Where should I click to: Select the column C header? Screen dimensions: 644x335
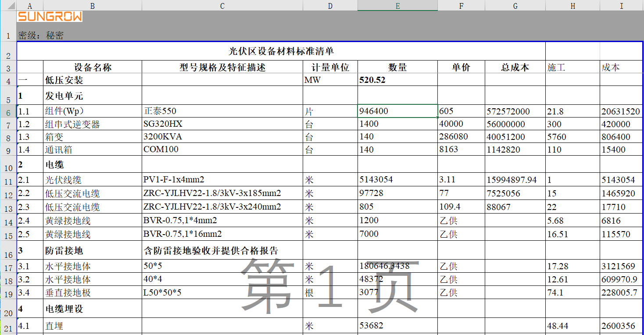pos(222,6)
